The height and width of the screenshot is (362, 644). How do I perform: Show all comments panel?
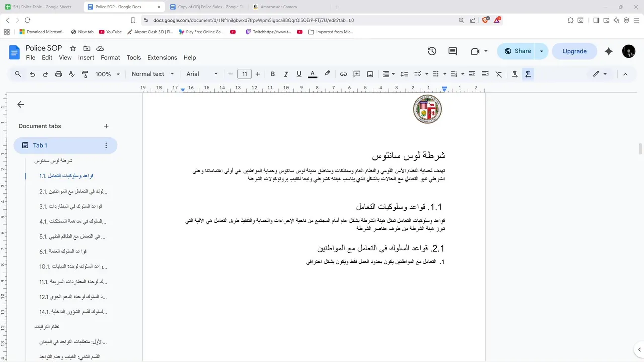pos(453,51)
